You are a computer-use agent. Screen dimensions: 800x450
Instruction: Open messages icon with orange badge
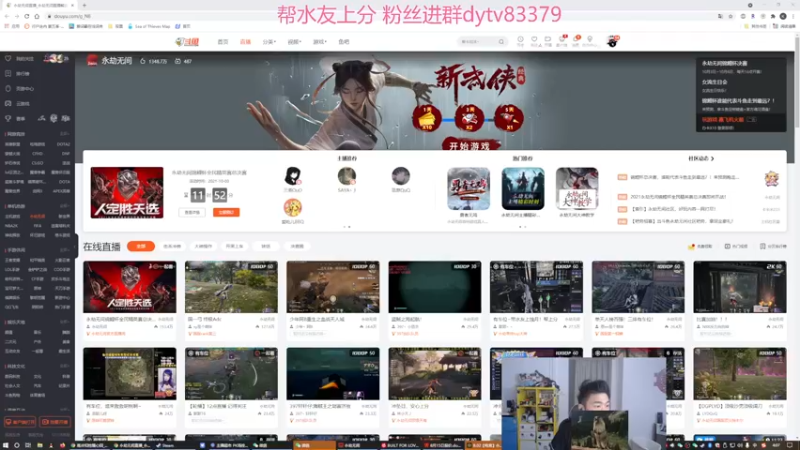coord(576,41)
